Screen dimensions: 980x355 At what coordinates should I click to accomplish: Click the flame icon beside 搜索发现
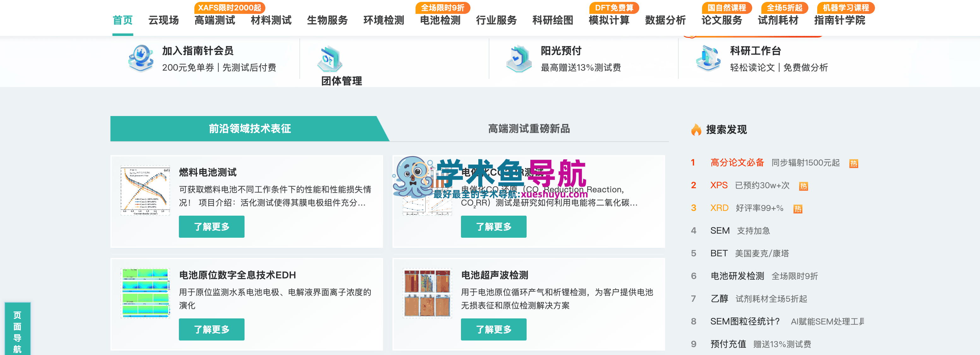click(x=696, y=130)
